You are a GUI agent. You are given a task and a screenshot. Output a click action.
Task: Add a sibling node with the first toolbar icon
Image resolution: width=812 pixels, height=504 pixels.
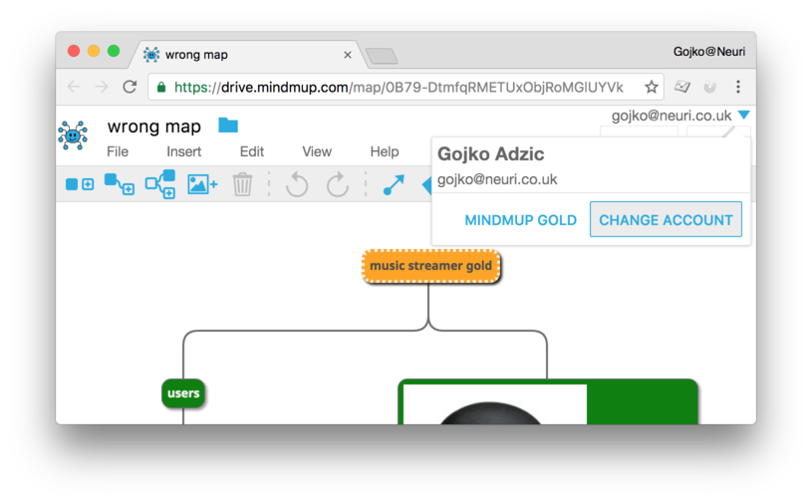pyautogui.click(x=80, y=184)
